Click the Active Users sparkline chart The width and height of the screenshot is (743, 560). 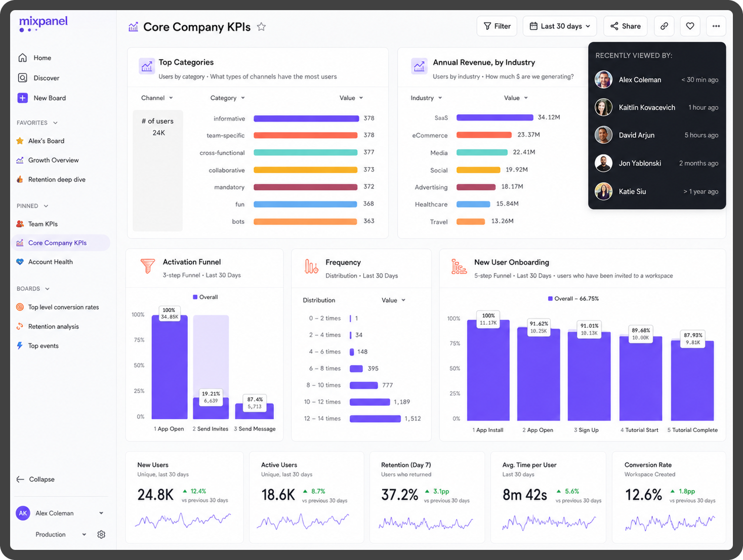[x=303, y=521]
